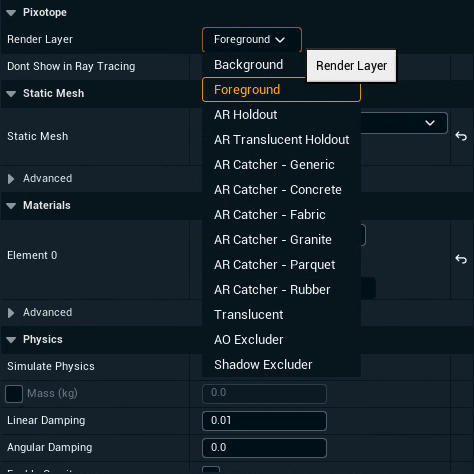Expand the Advanced section under Static Mesh

[11, 179]
